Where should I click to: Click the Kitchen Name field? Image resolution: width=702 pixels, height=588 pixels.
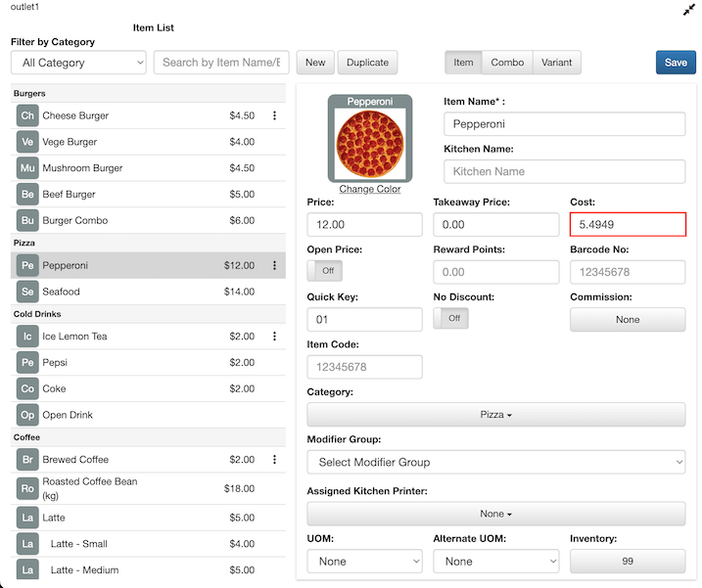tap(565, 171)
